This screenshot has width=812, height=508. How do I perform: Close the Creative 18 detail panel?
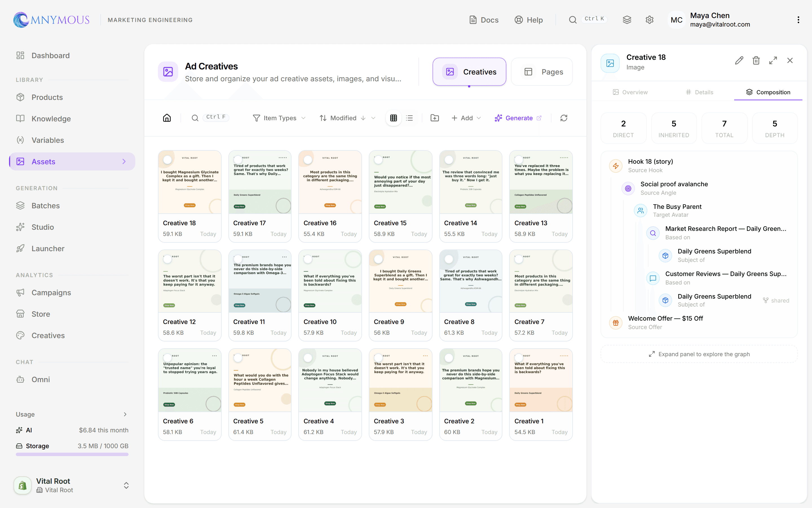tap(790, 60)
